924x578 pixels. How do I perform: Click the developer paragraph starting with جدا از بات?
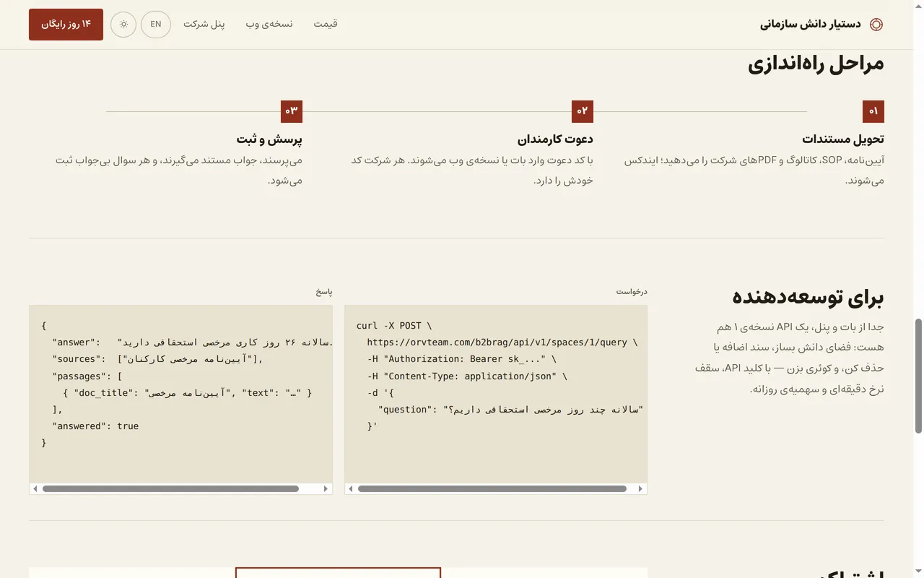[789, 358]
